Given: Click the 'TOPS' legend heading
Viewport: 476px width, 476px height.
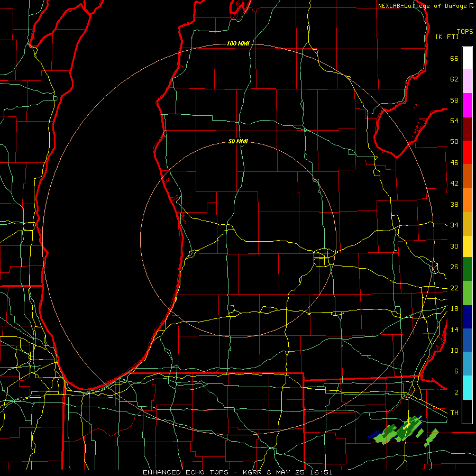Looking at the screenshot, I should pos(465,32).
